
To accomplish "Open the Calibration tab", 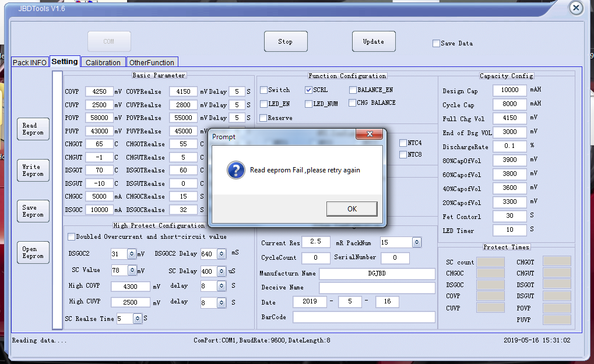I will click(103, 62).
